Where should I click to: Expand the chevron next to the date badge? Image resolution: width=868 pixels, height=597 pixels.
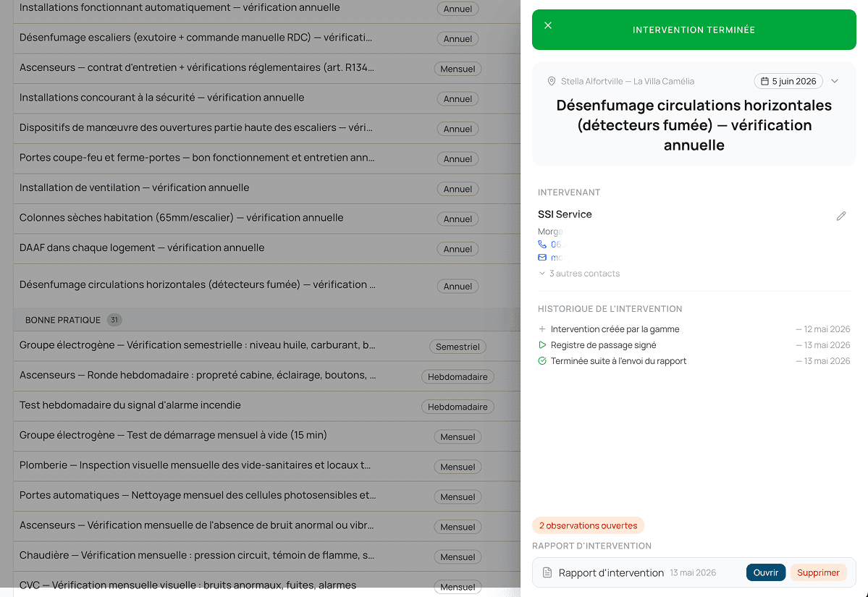[x=835, y=81]
